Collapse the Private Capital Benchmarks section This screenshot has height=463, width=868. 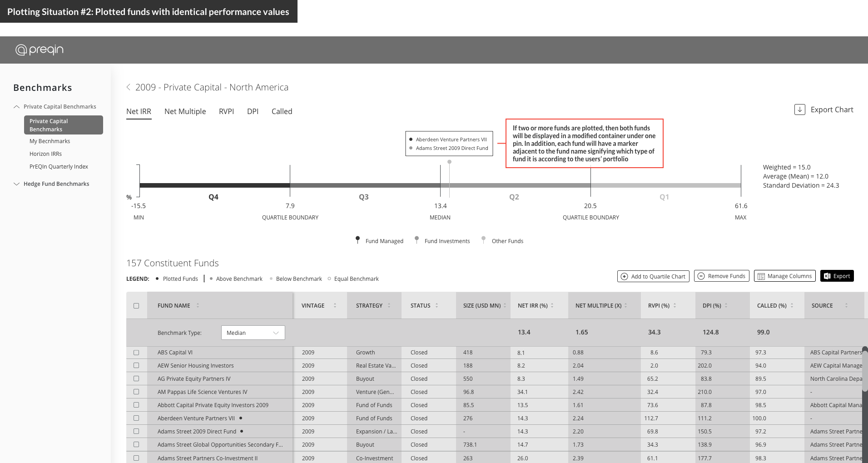[x=16, y=107]
